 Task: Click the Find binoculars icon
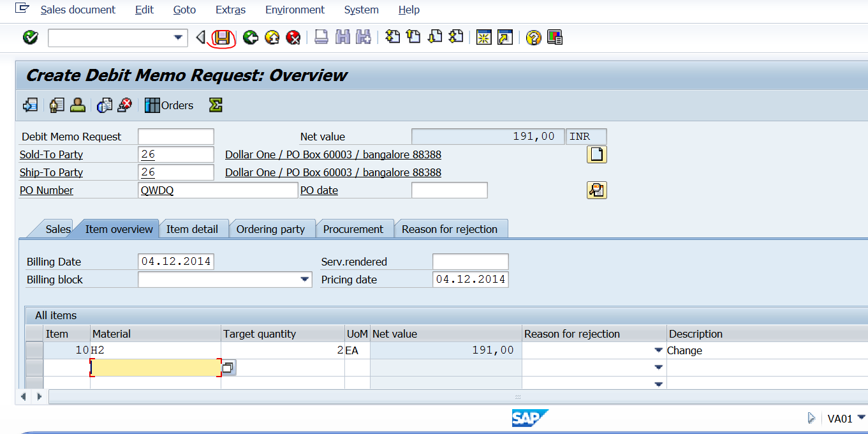[x=342, y=38]
